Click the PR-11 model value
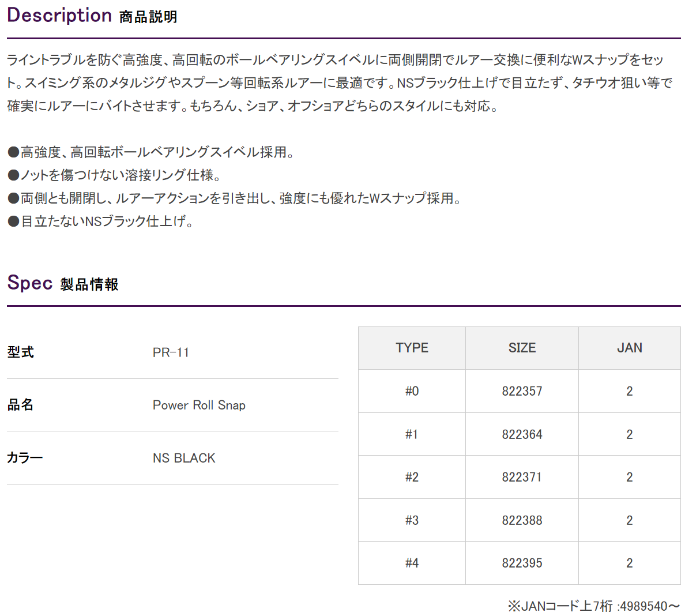Viewport: 685px width, 616px height. coord(171,352)
